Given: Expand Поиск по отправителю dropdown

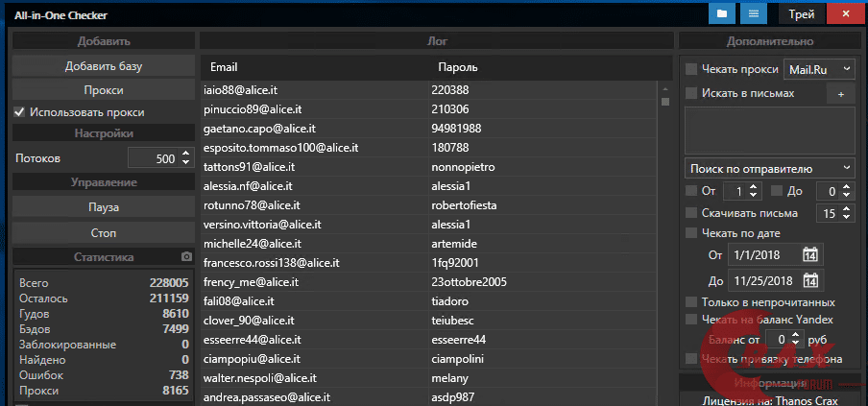Looking at the screenshot, I should click(x=769, y=169).
